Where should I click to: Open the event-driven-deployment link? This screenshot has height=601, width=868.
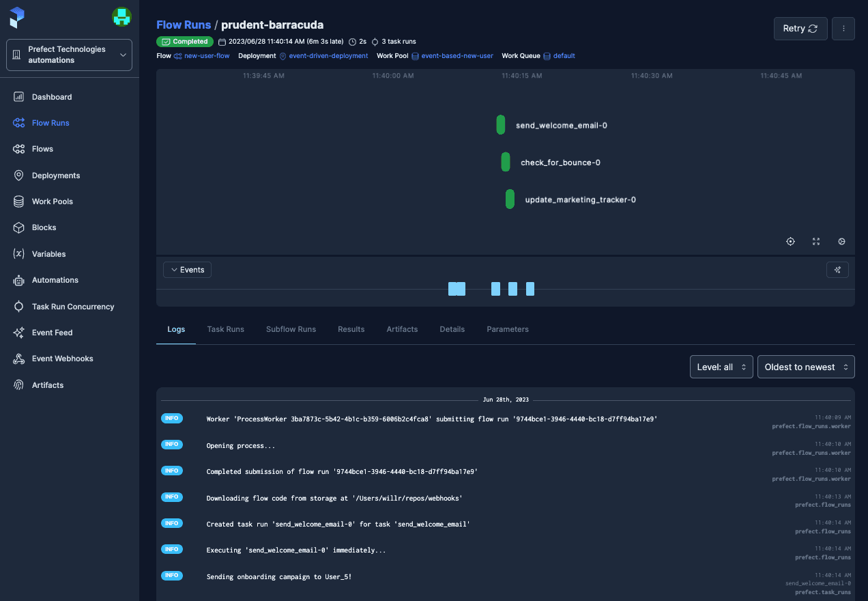pos(329,56)
